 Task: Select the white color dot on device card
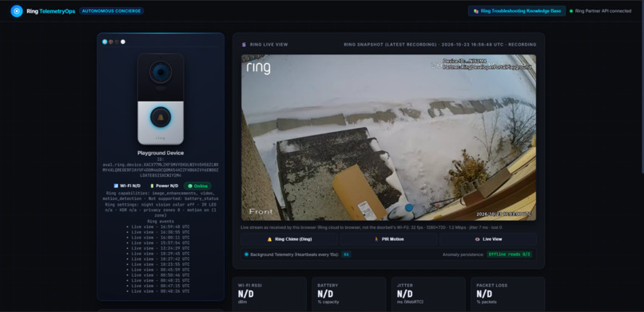pos(123,42)
